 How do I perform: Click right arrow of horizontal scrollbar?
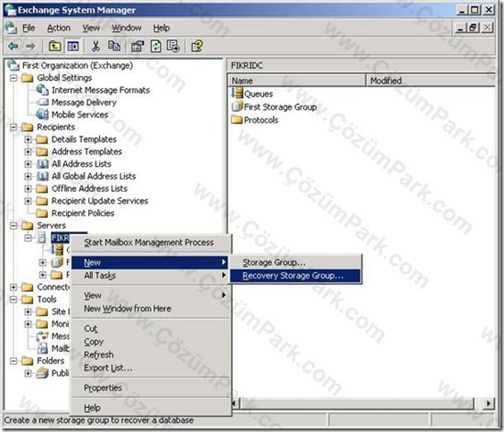489,403
